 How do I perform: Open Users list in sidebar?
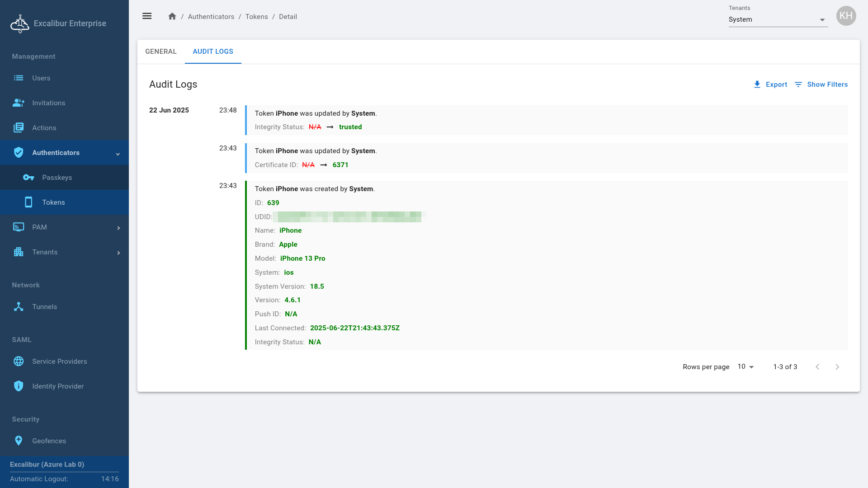click(x=41, y=78)
